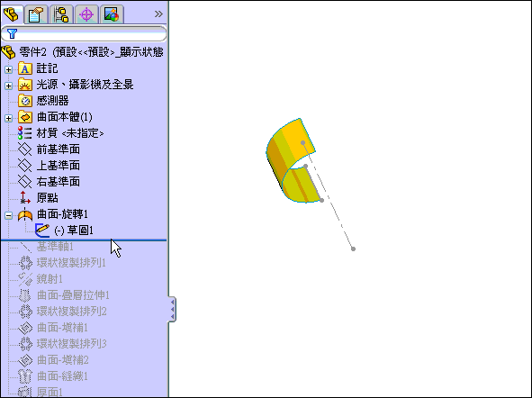
Task: Select the lights and cameras folder icon
Action: click(25, 85)
